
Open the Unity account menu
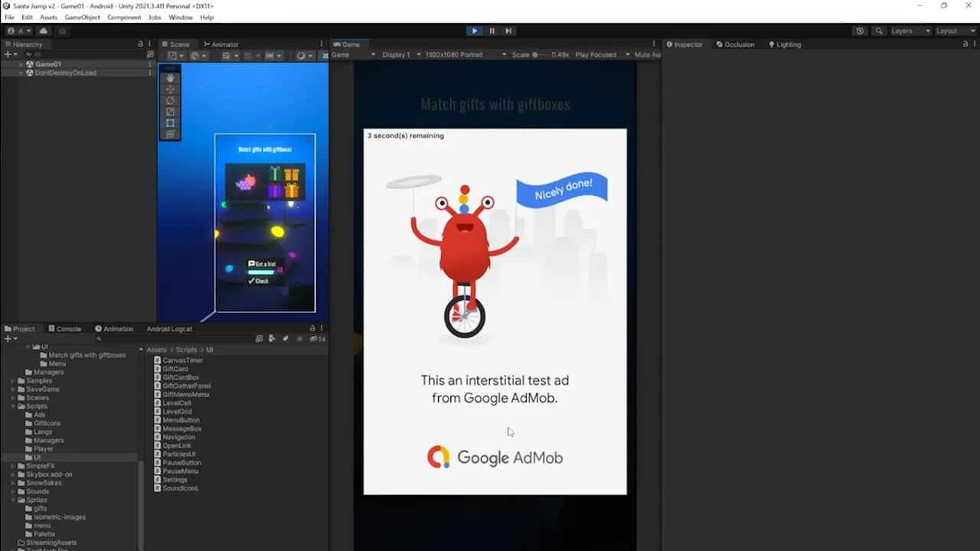pos(18,31)
